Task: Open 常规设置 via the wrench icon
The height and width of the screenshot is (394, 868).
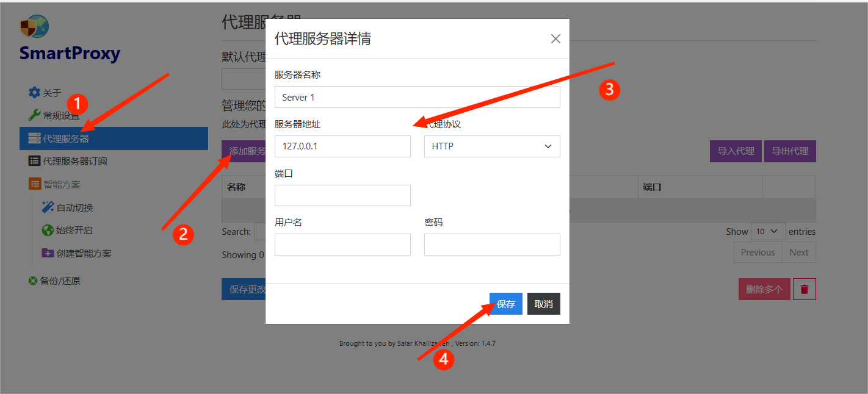Action: (35, 116)
